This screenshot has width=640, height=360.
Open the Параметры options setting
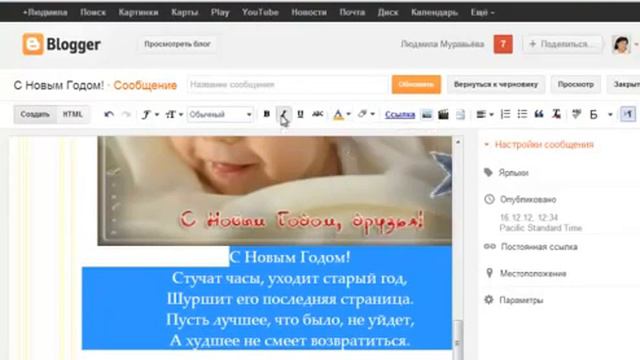521,300
